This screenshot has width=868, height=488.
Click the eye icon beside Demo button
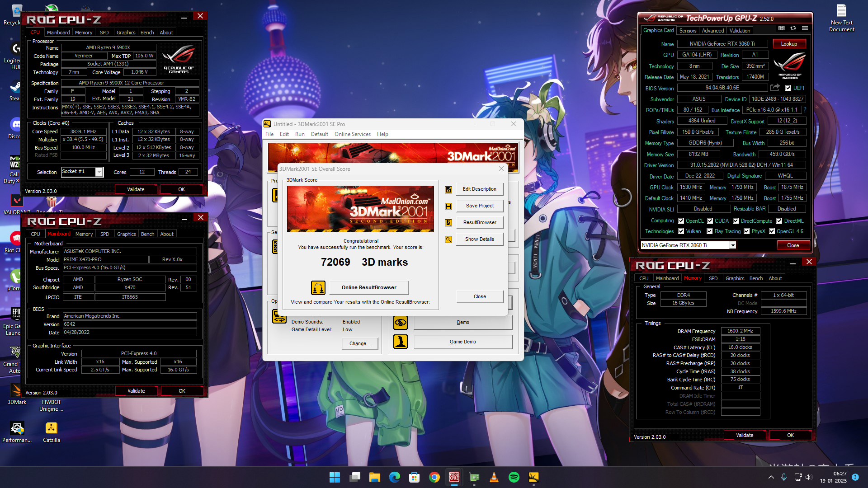[400, 323]
